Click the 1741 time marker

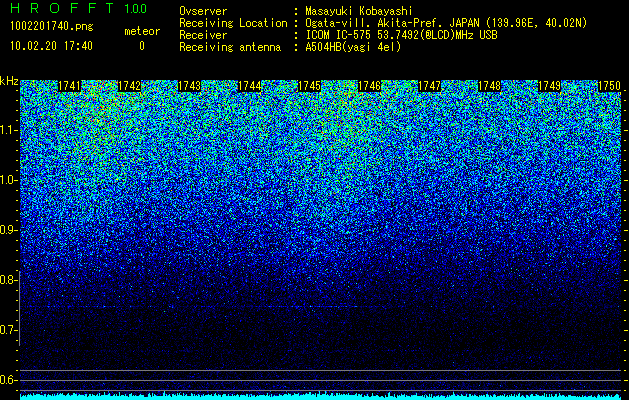[x=69, y=86]
